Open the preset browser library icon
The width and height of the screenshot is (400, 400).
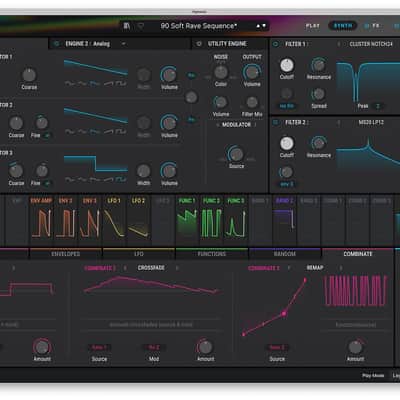click(x=127, y=26)
